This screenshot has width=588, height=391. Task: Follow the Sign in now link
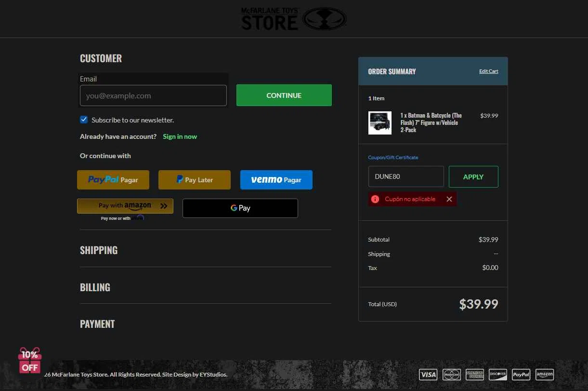click(x=180, y=136)
